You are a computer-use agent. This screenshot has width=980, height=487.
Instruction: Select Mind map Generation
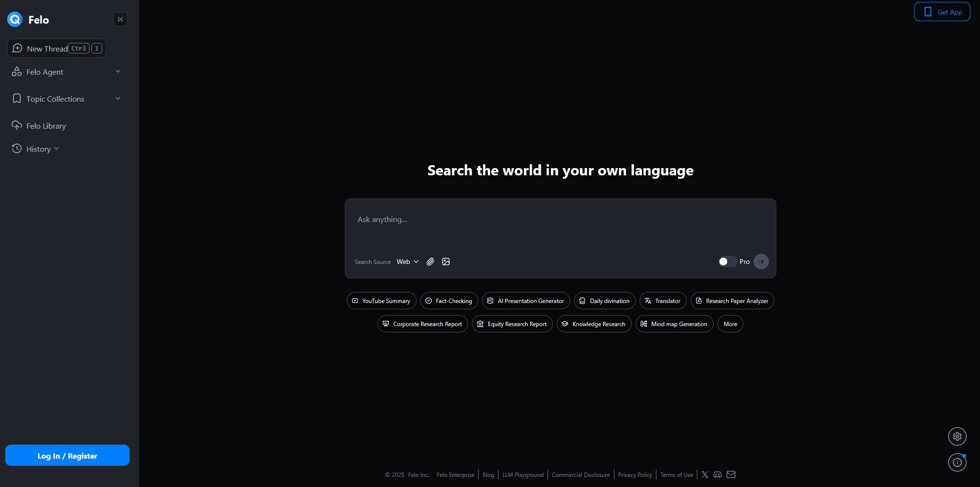pos(675,324)
